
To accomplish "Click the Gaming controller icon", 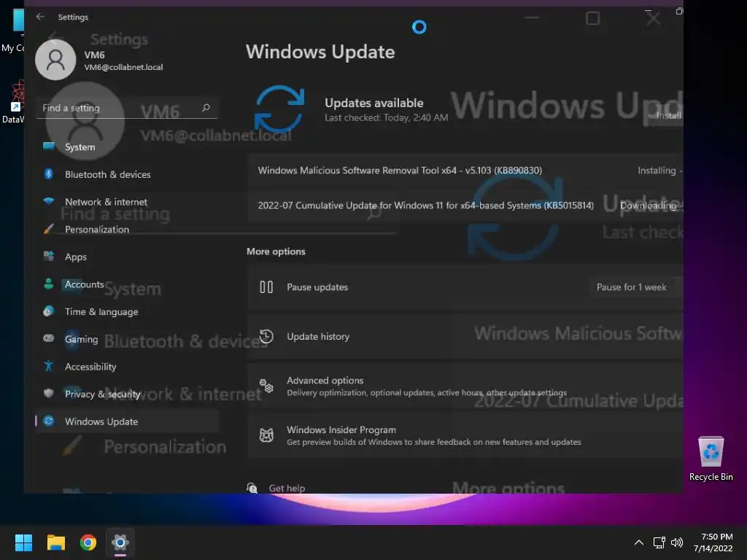I will click(x=49, y=338).
